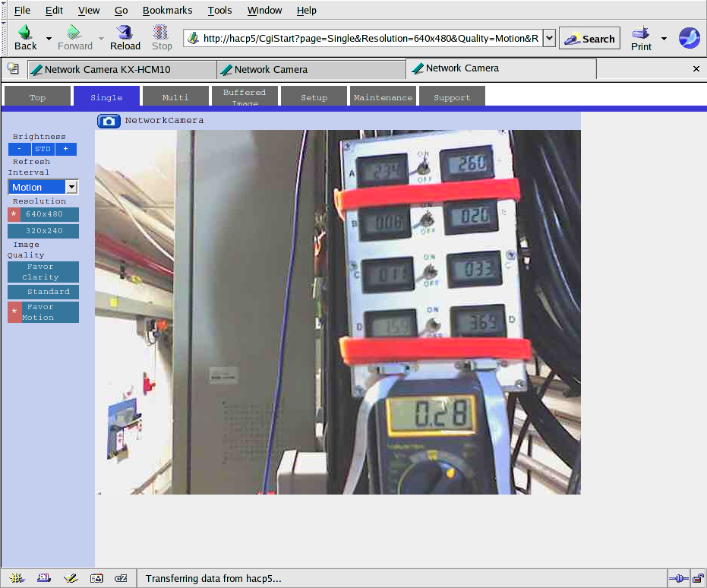Open the Help menu

306,11
